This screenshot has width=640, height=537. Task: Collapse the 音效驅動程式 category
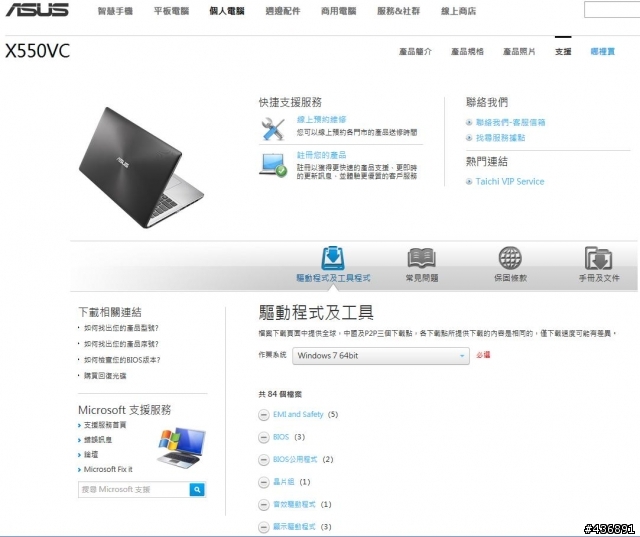point(264,505)
